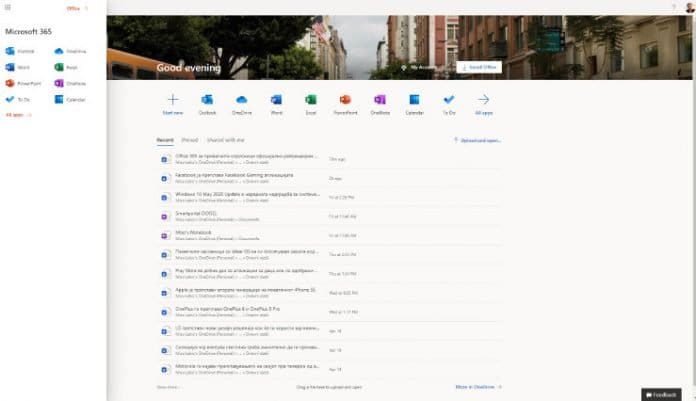696x401 pixels.
Task: Click the help question mark icon
Action: (673, 7)
